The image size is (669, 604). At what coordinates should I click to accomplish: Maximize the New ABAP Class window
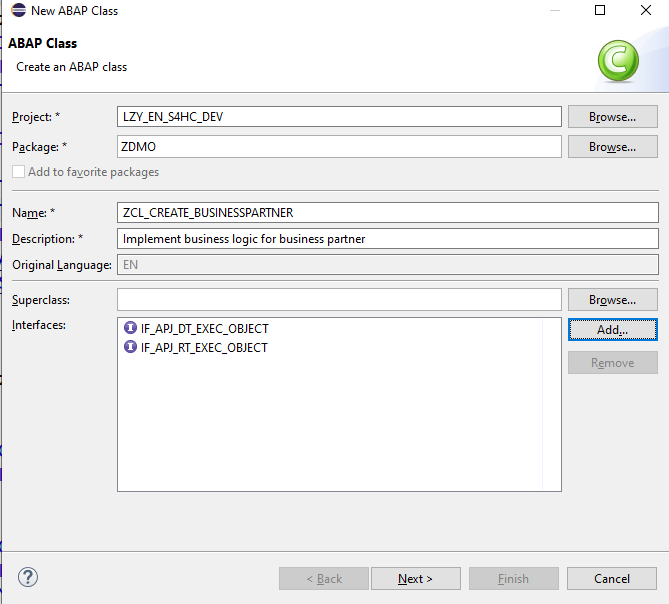600,10
